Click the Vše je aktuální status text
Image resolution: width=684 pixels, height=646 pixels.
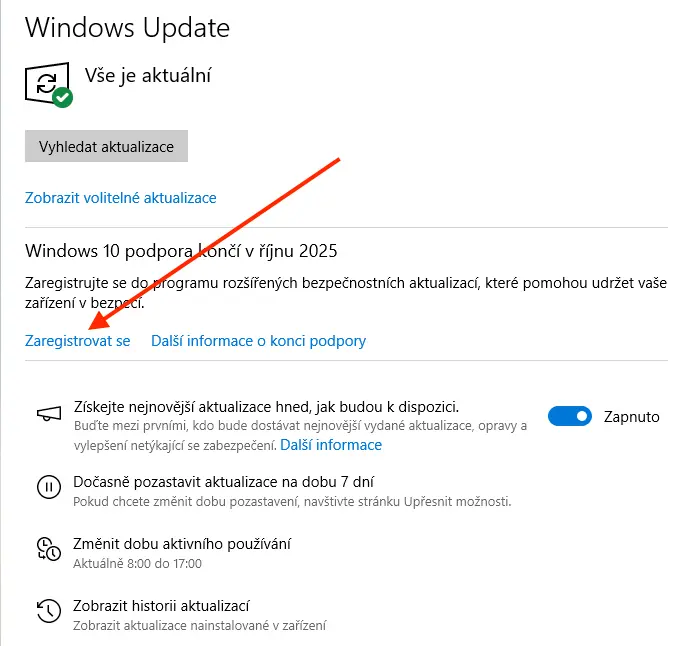[148, 75]
